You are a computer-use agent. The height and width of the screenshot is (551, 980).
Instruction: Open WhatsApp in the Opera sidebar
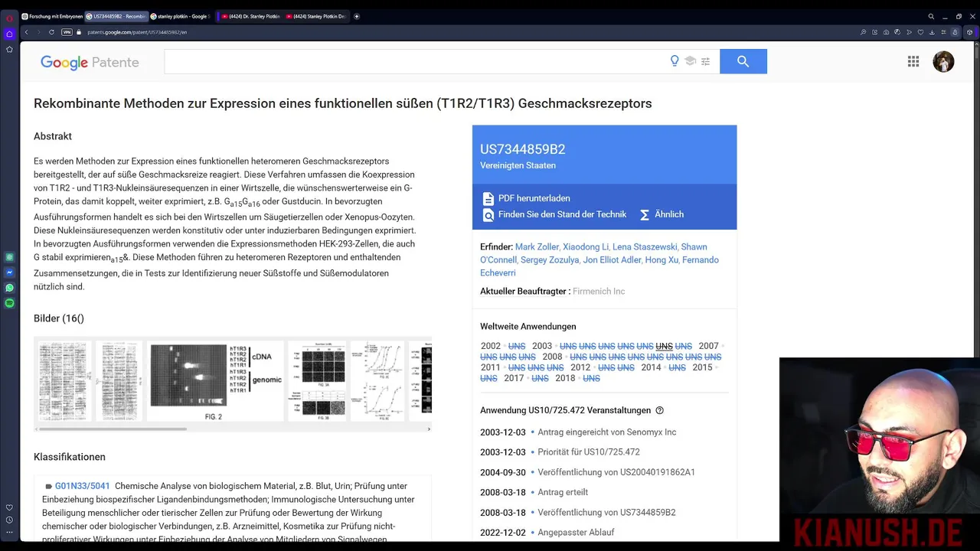(9, 288)
